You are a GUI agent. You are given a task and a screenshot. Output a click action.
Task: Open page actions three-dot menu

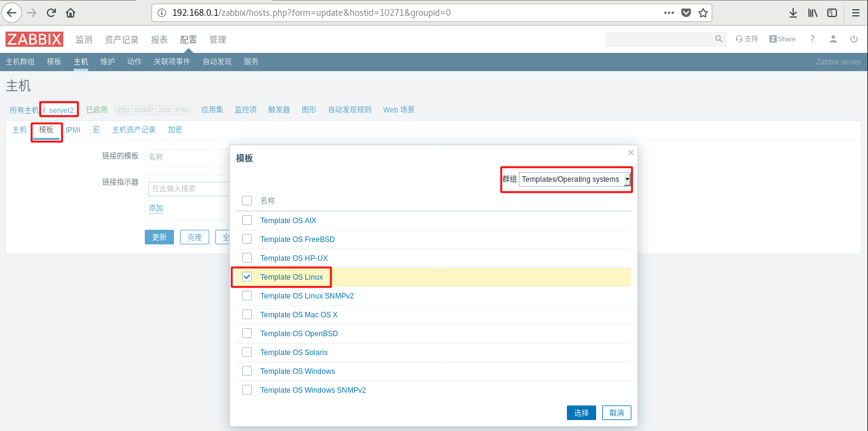tap(668, 13)
